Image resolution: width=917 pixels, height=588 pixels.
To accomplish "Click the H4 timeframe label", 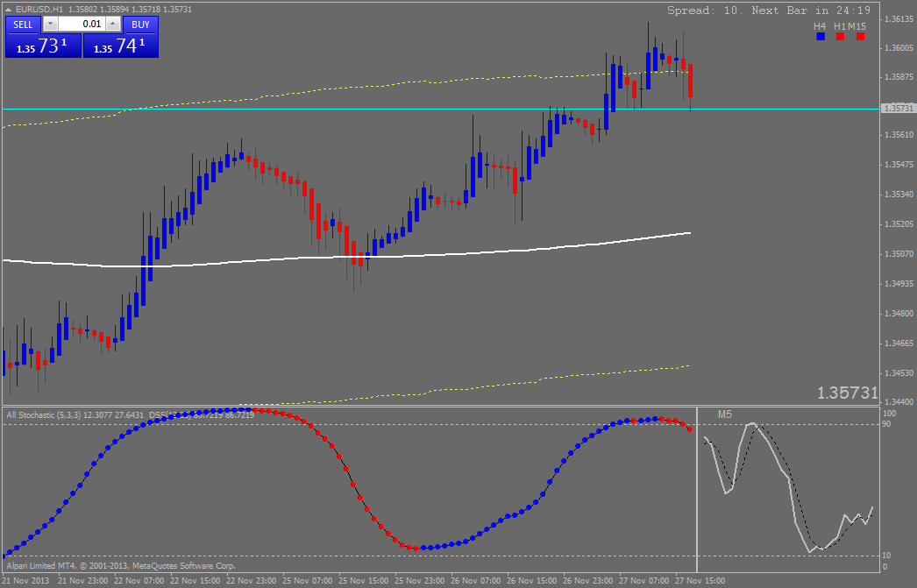I will point(820,26).
